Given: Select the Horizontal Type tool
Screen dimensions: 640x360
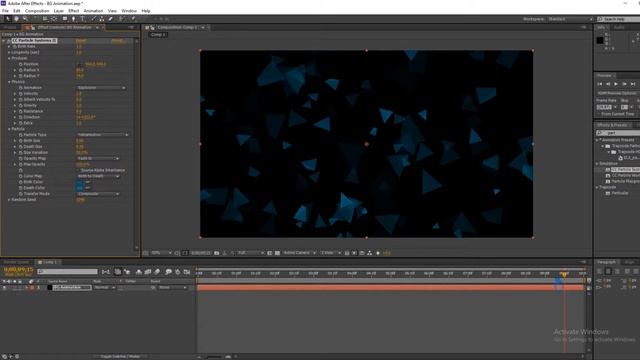Looking at the screenshot, I should point(82,19).
